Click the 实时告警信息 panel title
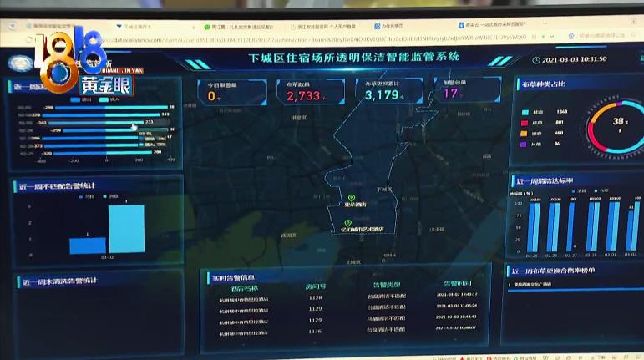Viewport: 644px width, 360px height. click(x=233, y=278)
